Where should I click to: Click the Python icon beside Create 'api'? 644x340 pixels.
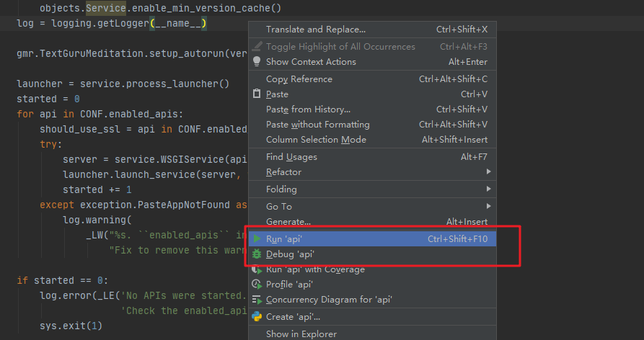pos(257,316)
